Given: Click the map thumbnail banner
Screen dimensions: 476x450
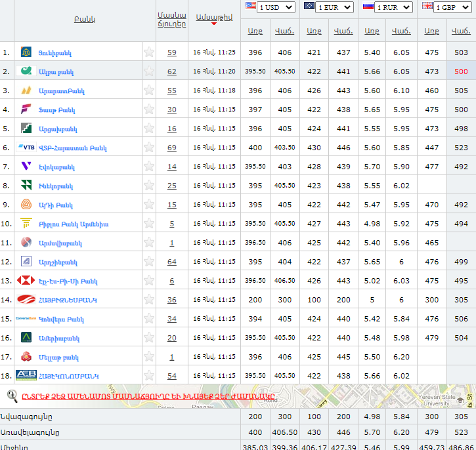Looking at the screenshot, I should tap(238, 396).
